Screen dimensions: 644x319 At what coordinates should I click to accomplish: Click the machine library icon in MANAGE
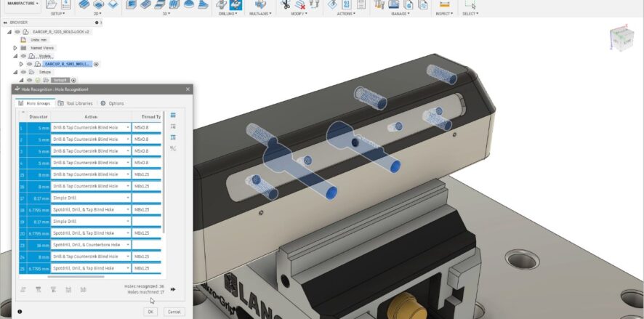[x=394, y=4]
